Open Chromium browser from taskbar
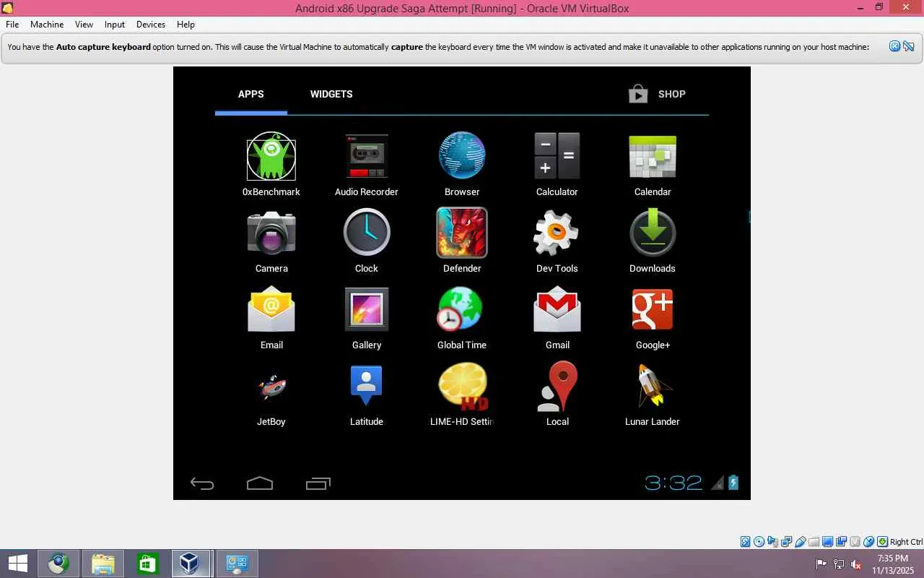The height and width of the screenshot is (578, 924). coord(58,564)
